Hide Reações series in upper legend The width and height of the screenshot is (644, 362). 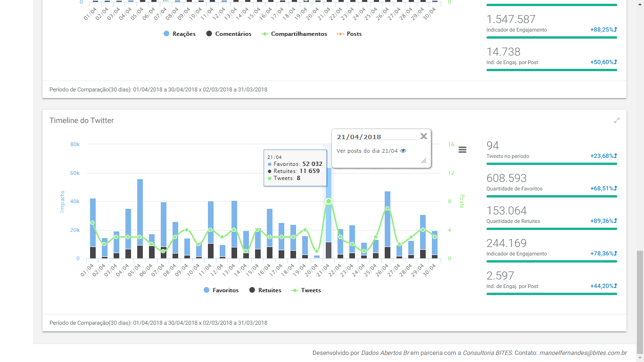pyautogui.click(x=180, y=34)
